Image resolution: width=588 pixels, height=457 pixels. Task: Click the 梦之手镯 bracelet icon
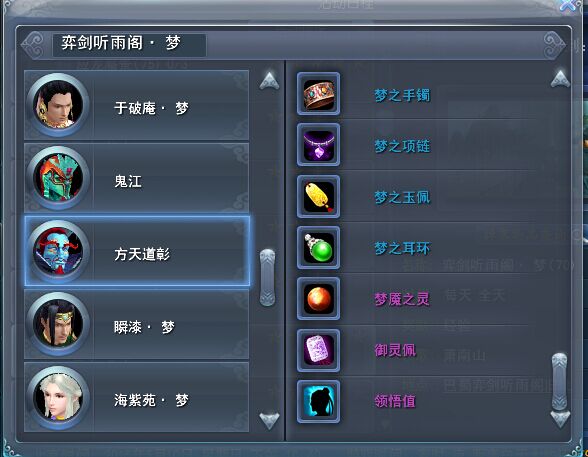pos(318,94)
